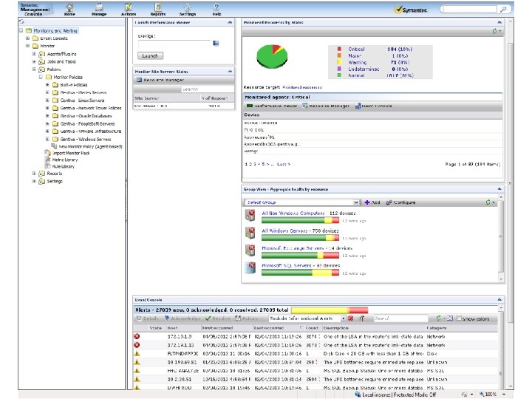532x399 pixels.
Task: Open All Non Windows Computers group link
Action: (293, 214)
